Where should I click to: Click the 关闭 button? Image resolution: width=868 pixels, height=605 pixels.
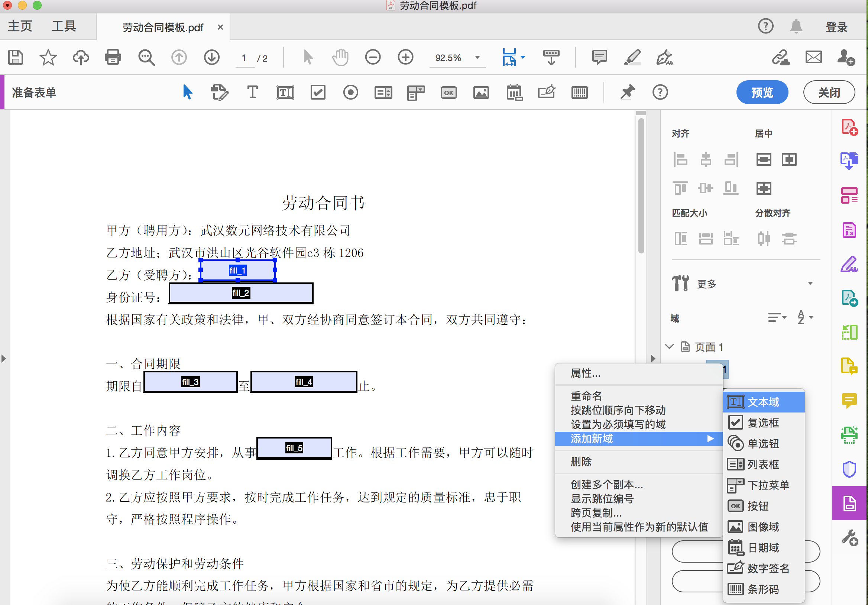(829, 93)
